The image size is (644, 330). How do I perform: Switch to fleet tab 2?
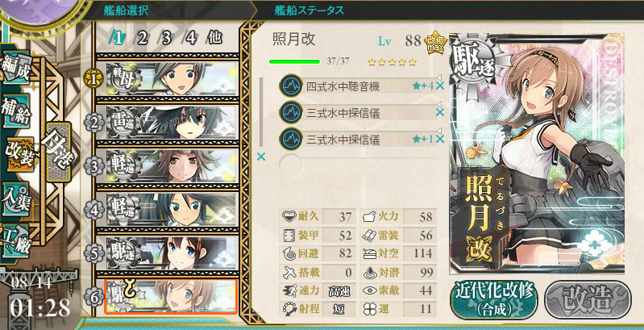point(142,38)
